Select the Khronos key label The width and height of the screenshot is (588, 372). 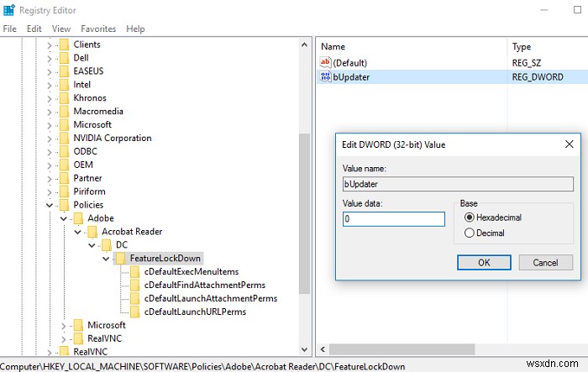tap(90, 98)
